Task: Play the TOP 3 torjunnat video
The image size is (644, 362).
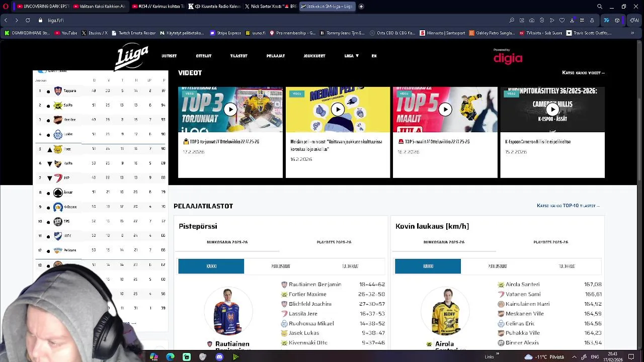Action: point(230,110)
